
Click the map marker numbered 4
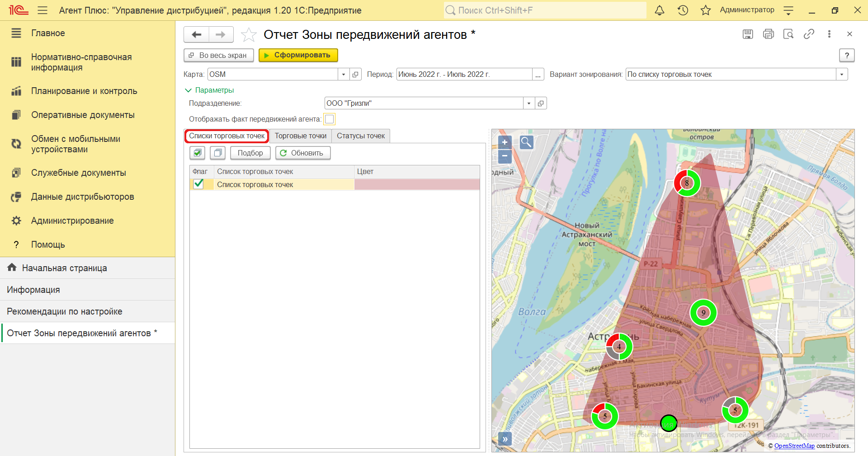point(619,347)
